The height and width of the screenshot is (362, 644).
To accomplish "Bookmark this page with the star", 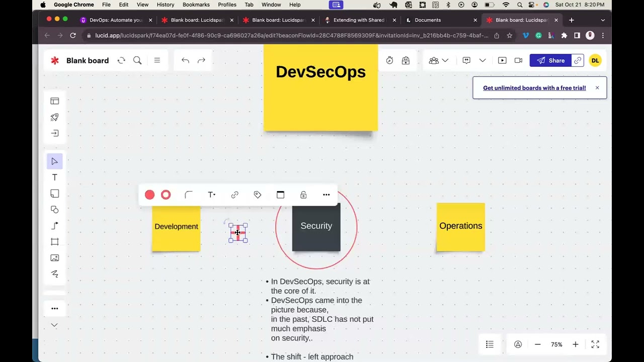I will (510, 36).
